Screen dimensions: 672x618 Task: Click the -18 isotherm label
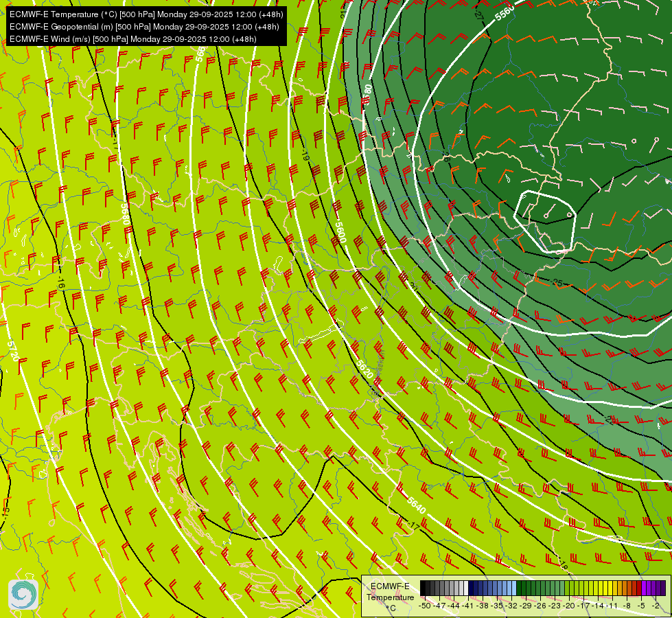563,565
